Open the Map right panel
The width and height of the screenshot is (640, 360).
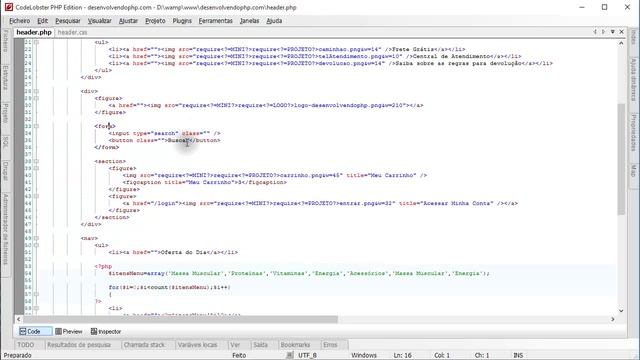[x=633, y=171]
